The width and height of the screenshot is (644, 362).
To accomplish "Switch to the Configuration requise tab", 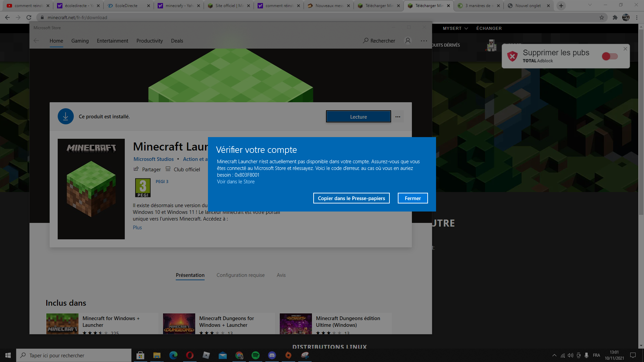I will pyautogui.click(x=240, y=275).
